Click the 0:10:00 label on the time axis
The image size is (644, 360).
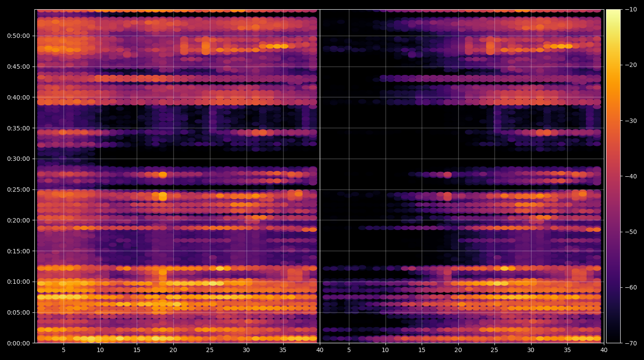pyautogui.click(x=19, y=282)
